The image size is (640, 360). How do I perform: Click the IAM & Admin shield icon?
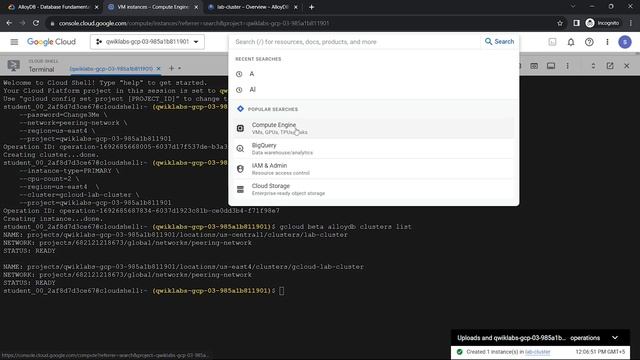pos(240,169)
